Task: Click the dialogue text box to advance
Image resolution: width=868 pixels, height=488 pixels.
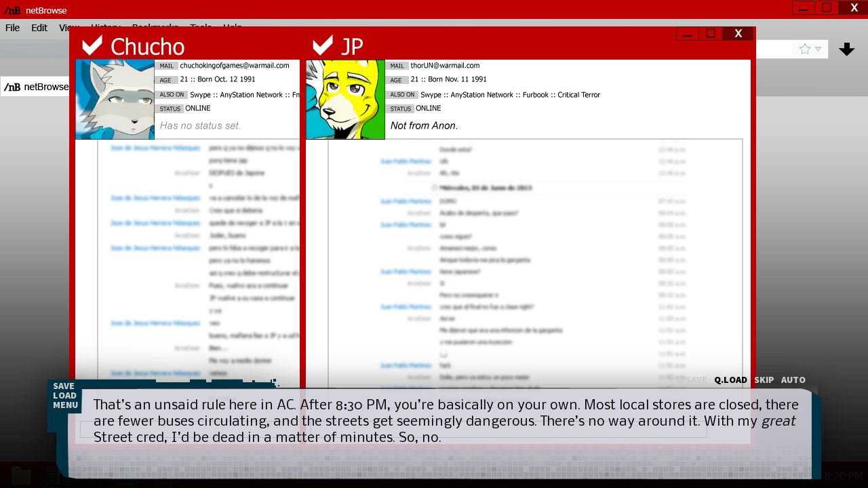Action: [x=441, y=422]
